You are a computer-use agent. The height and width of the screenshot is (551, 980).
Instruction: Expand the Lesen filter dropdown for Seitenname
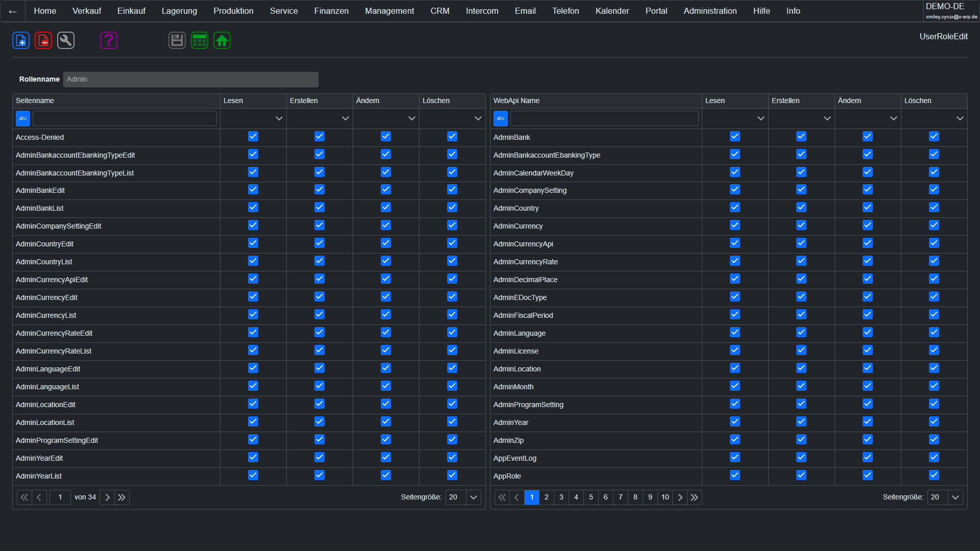pos(279,118)
